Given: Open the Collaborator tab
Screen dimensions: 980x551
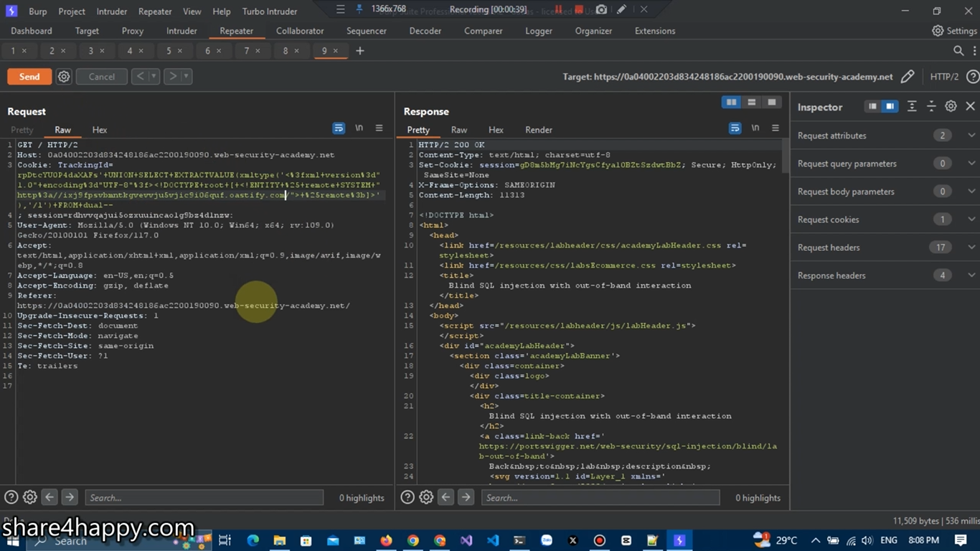Looking at the screenshot, I should tap(300, 31).
